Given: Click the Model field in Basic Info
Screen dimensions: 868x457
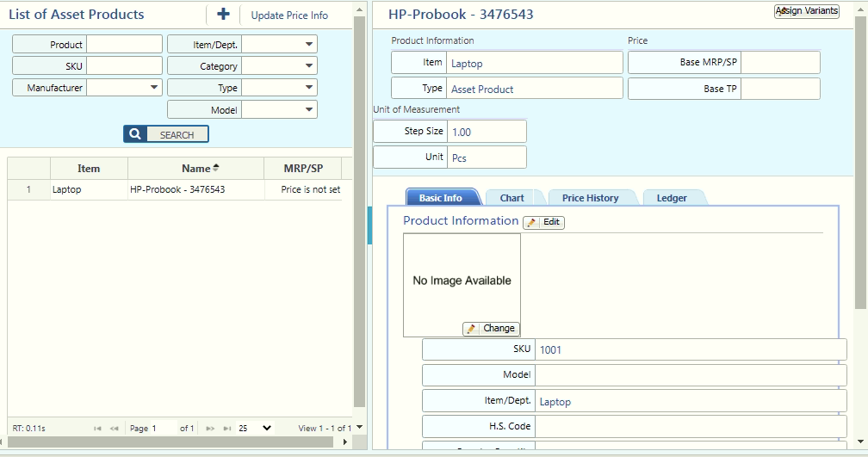Looking at the screenshot, I should [x=691, y=375].
